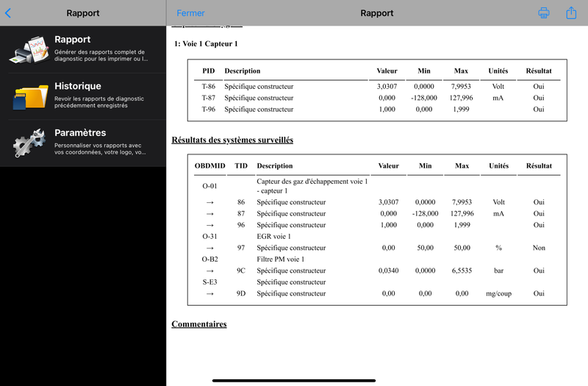Choose the Rapport menu entry
Viewport: 588px width, 386px height.
[83, 49]
